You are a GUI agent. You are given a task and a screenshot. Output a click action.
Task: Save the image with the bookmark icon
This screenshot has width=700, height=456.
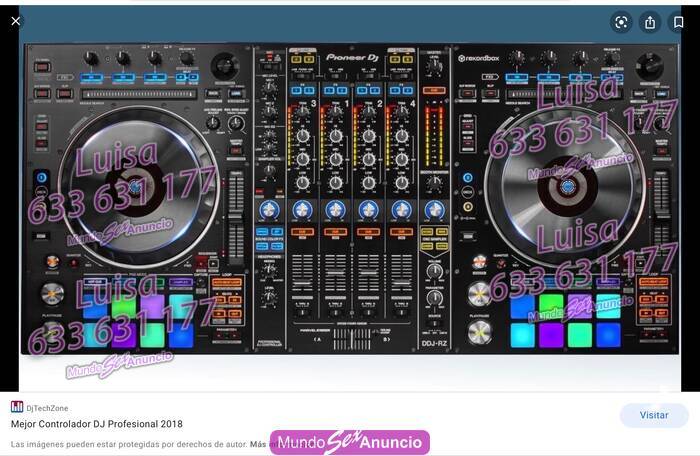(679, 22)
